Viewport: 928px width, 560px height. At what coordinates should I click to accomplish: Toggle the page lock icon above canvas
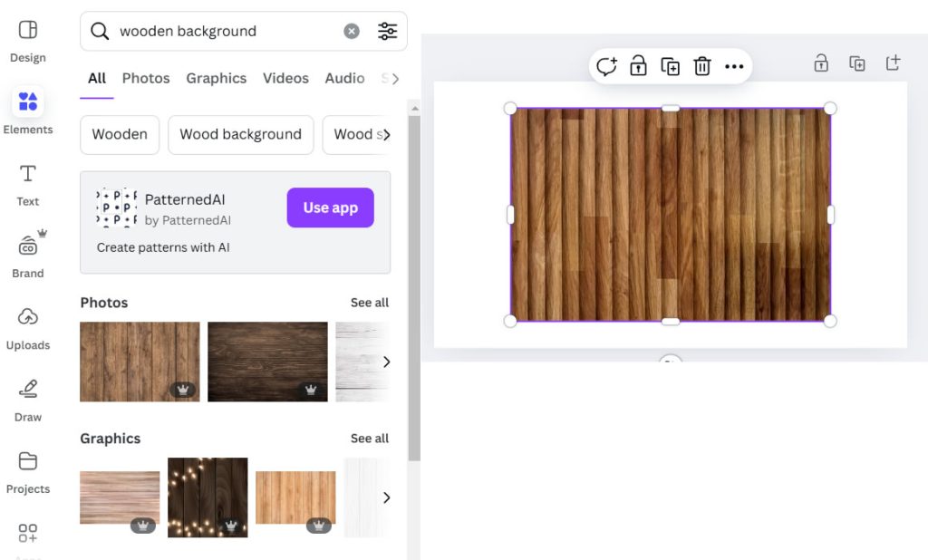tap(821, 63)
